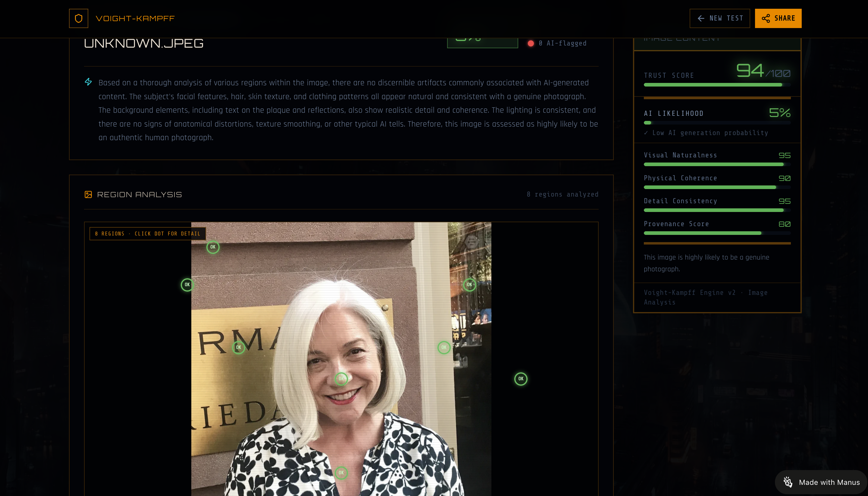Click the OK dot right of the photo
This screenshot has height=496, width=868.
tap(521, 379)
